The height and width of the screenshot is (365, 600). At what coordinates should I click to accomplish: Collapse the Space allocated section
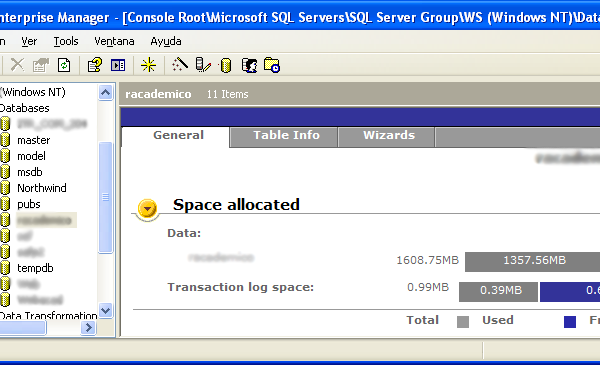147,209
